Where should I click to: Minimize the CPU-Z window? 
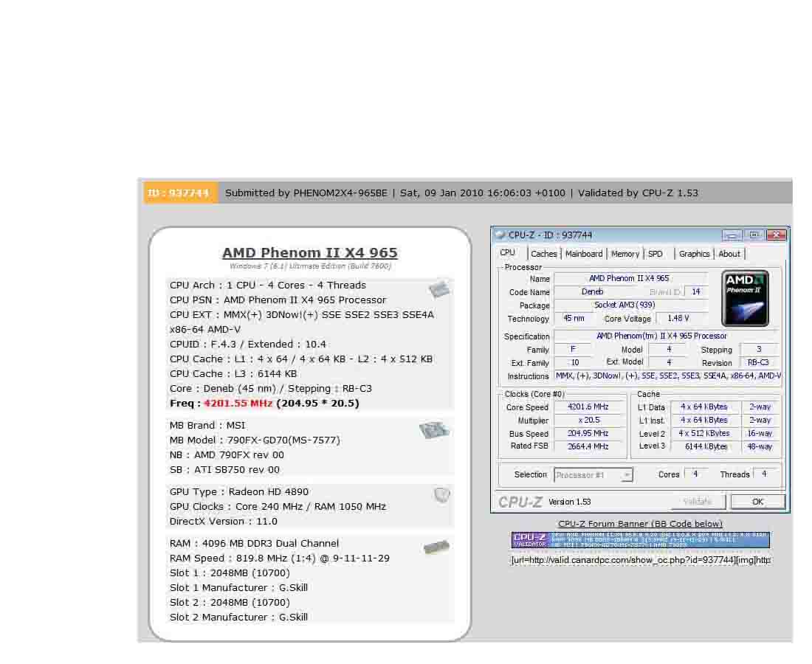click(x=732, y=235)
